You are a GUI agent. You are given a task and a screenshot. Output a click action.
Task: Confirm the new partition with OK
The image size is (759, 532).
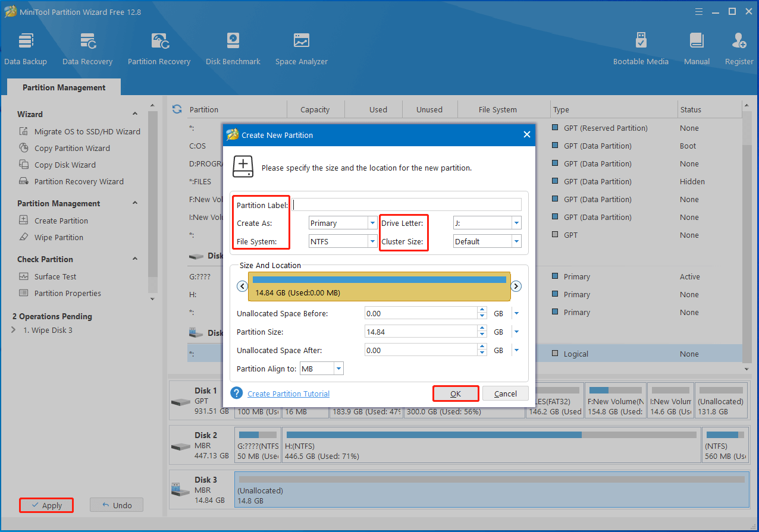coord(456,394)
